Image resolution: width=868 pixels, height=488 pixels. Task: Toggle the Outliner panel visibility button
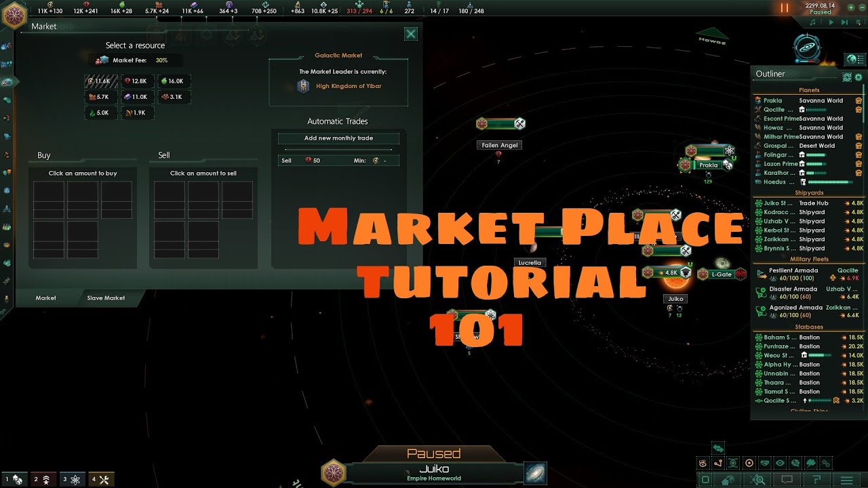[x=854, y=59]
